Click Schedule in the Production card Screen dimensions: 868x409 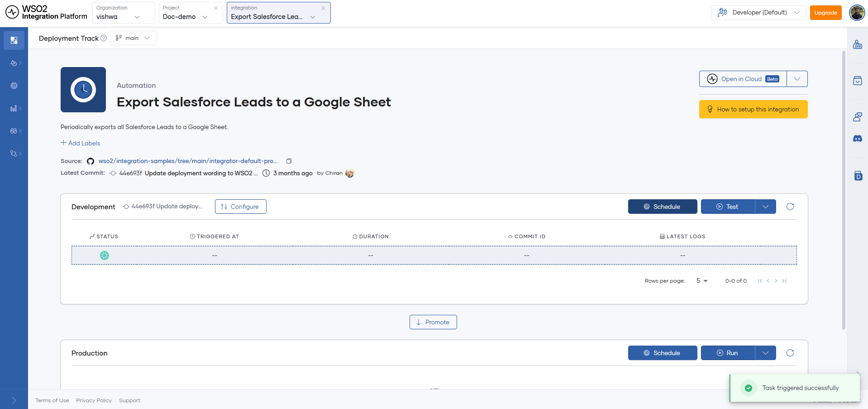click(x=663, y=353)
